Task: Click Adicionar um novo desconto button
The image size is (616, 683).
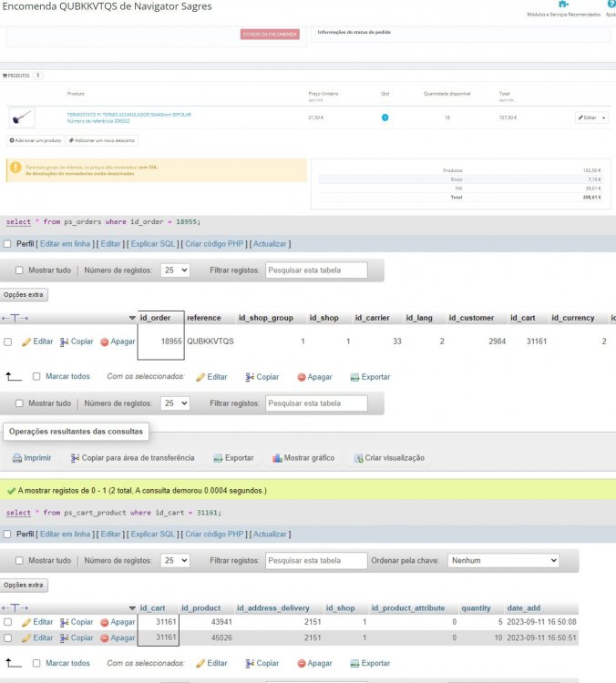Action: (x=102, y=140)
